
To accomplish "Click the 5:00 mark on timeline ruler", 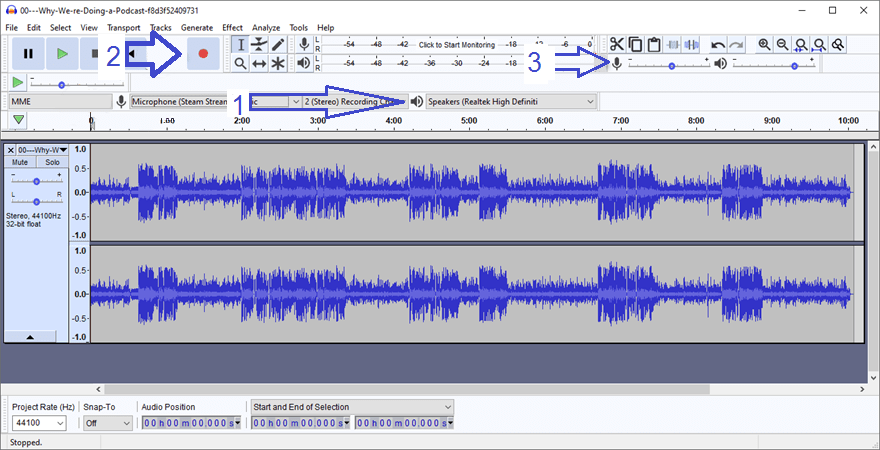I will click(469, 121).
